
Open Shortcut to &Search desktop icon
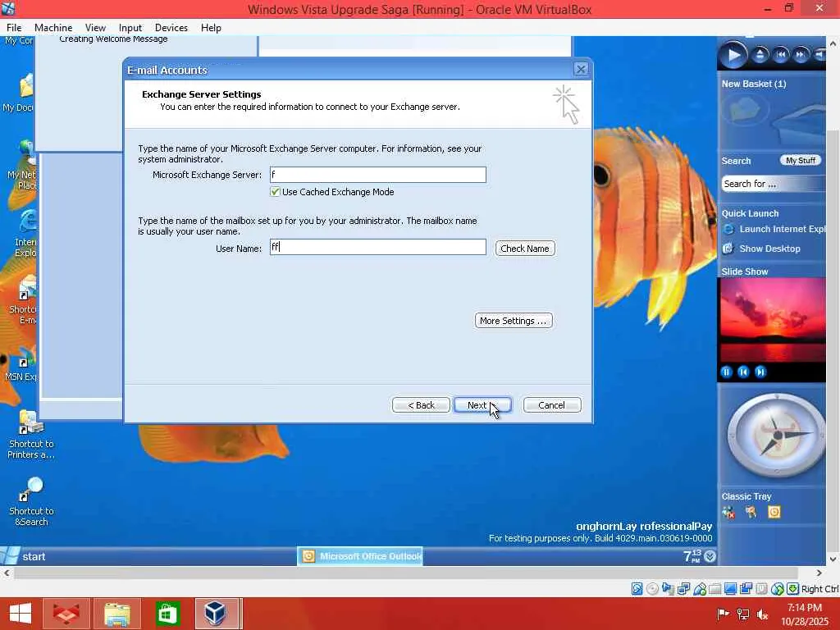(x=30, y=502)
